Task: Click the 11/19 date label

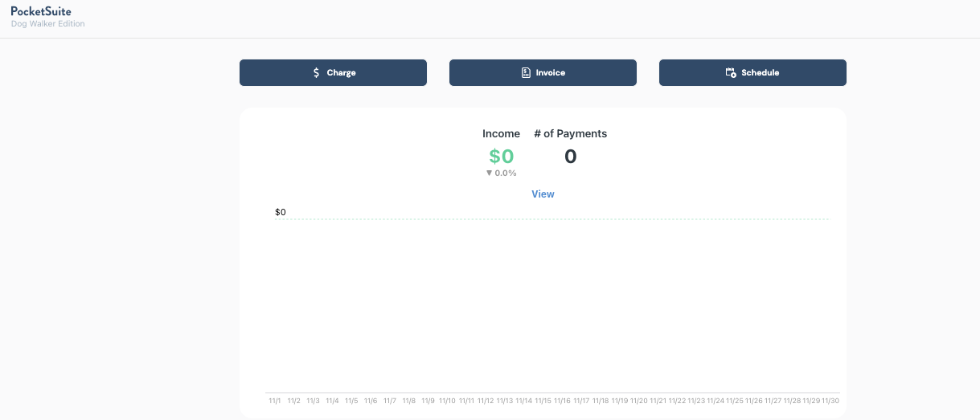Action: 619,401
